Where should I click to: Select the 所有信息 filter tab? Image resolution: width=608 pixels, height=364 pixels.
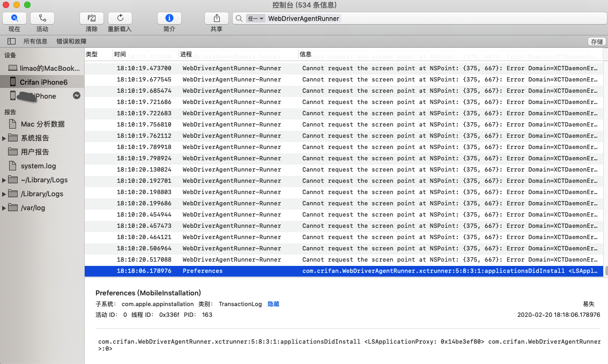tap(35, 41)
